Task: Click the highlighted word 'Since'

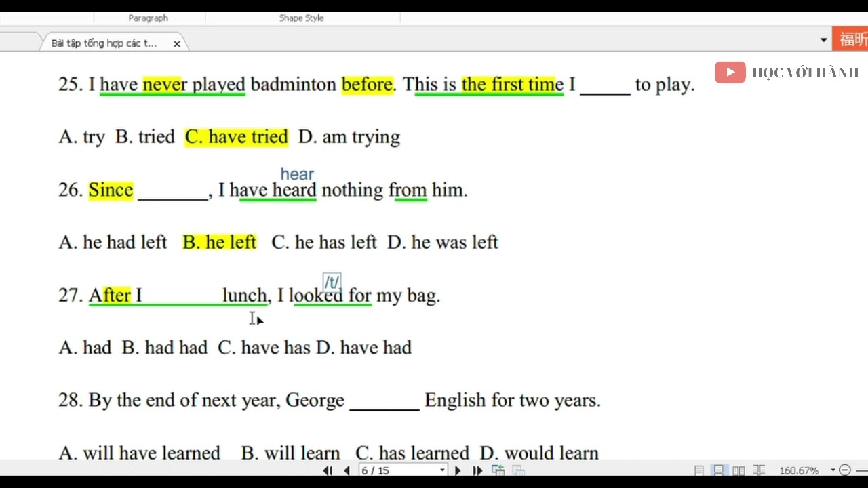Action: pyautogui.click(x=111, y=190)
